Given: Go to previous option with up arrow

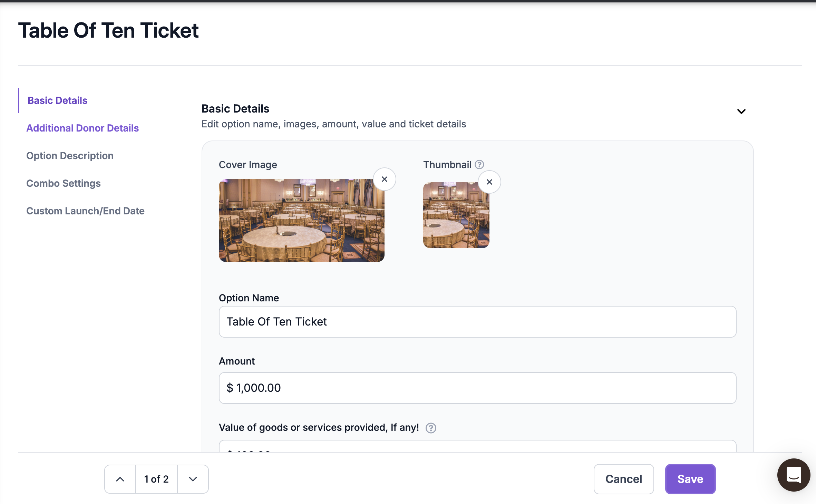Looking at the screenshot, I should [x=120, y=479].
